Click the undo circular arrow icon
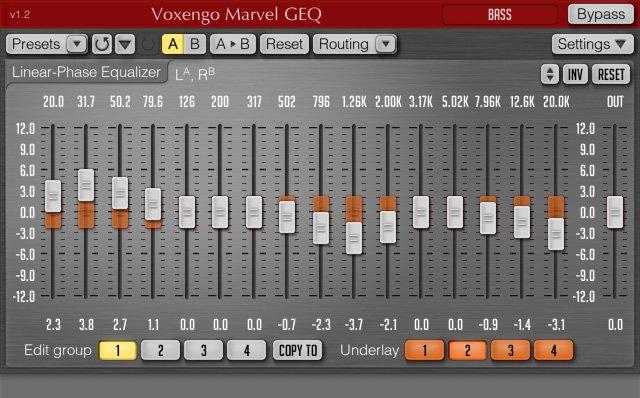 pyautogui.click(x=102, y=44)
